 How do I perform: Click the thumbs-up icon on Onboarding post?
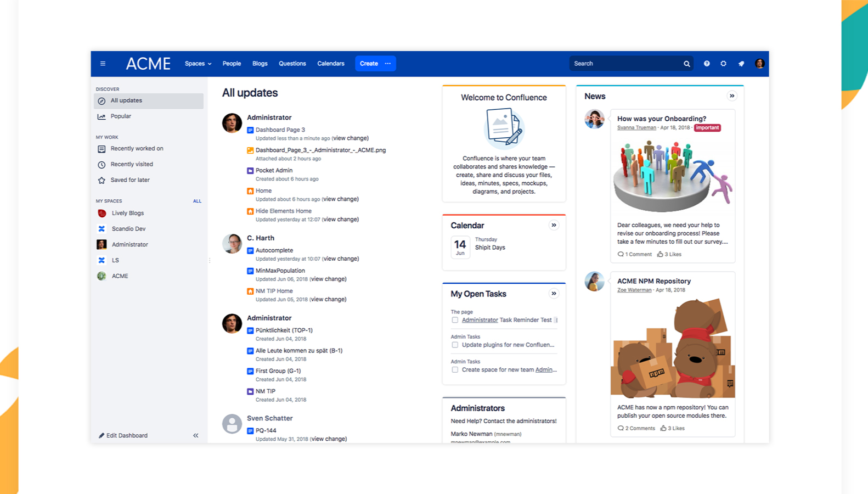pyautogui.click(x=660, y=254)
